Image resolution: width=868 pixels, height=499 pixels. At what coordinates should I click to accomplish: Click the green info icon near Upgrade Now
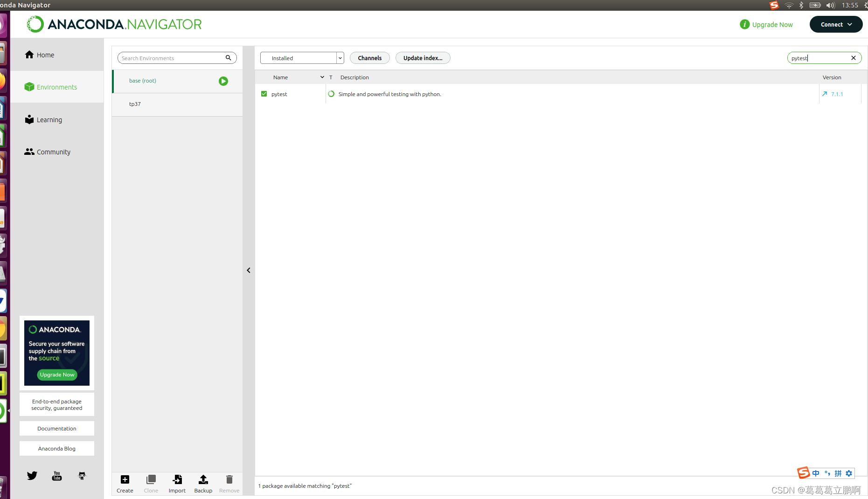[745, 24]
